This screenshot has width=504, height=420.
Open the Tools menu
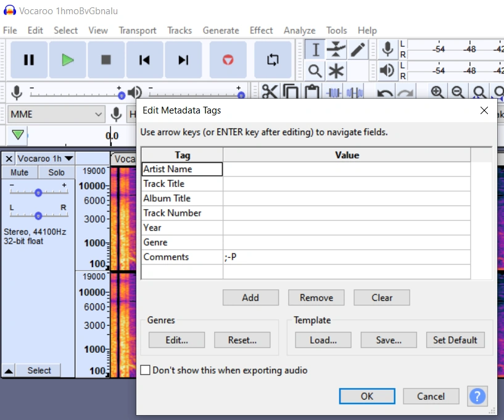(337, 30)
